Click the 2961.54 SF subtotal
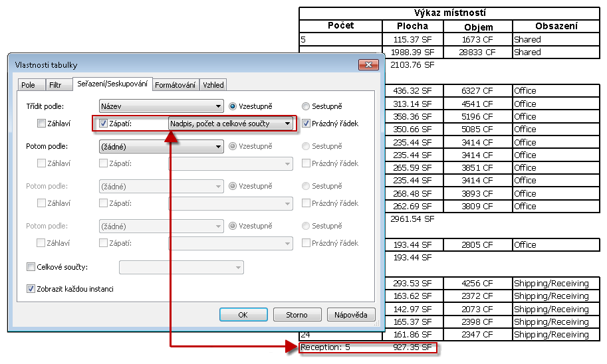 click(x=412, y=219)
